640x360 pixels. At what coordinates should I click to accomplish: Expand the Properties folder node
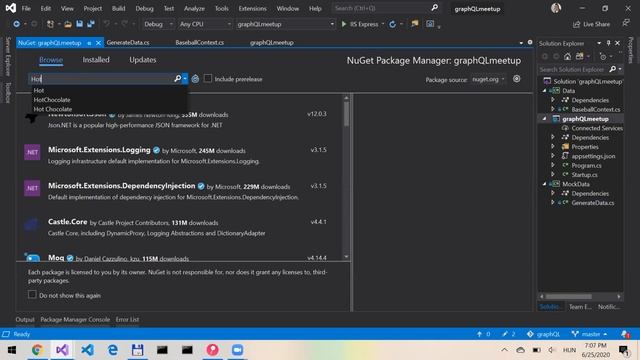point(553,147)
